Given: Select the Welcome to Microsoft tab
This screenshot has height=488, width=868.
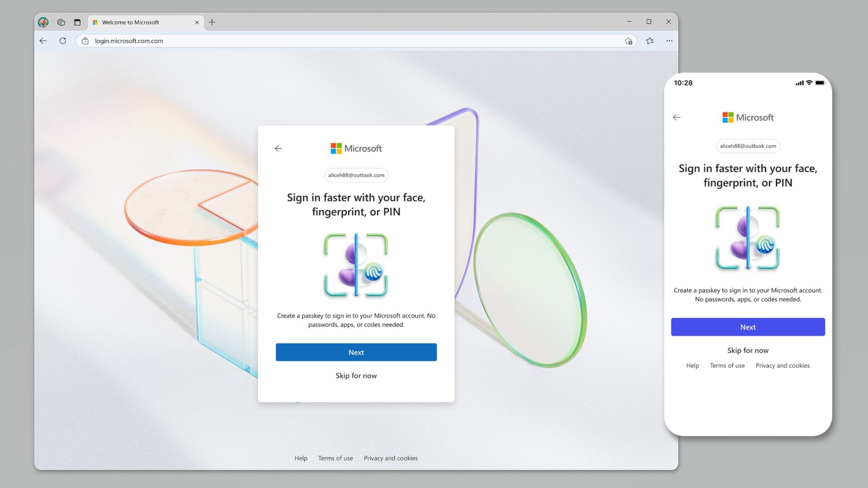Looking at the screenshot, I should point(136,22).
